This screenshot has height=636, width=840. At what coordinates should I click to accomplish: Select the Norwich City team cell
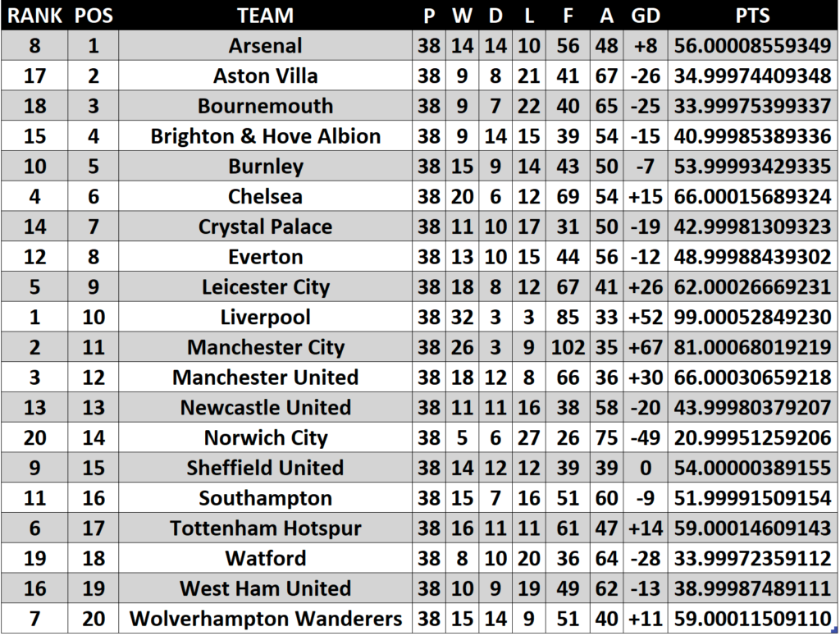pyautogui.click(x=265, y=438)
